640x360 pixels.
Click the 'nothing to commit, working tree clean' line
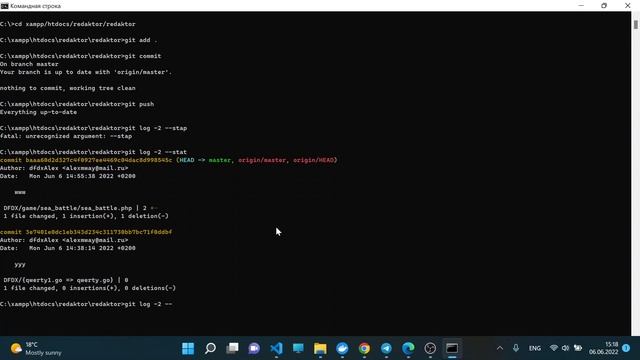pos(68,88)
